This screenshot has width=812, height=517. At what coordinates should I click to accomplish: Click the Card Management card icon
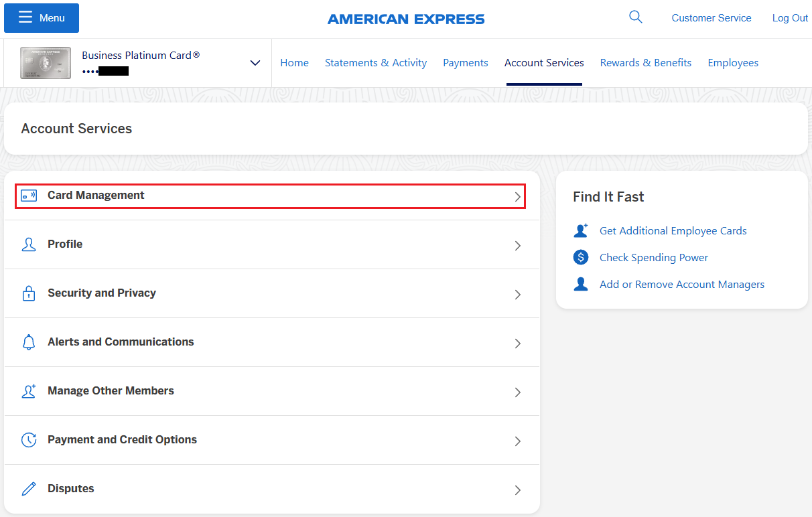(29, 196)
